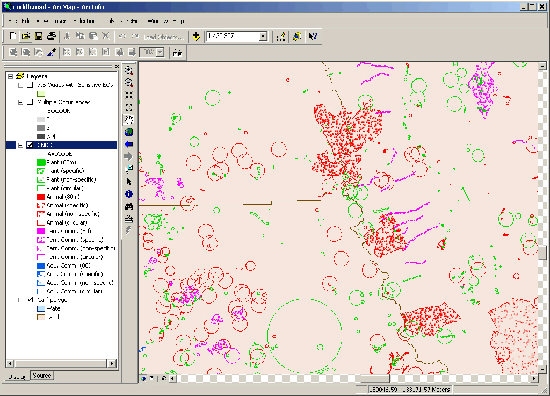Viewport: 550px width, 396px height.
Task: Open an existing map document
Action: coord(26,36)
